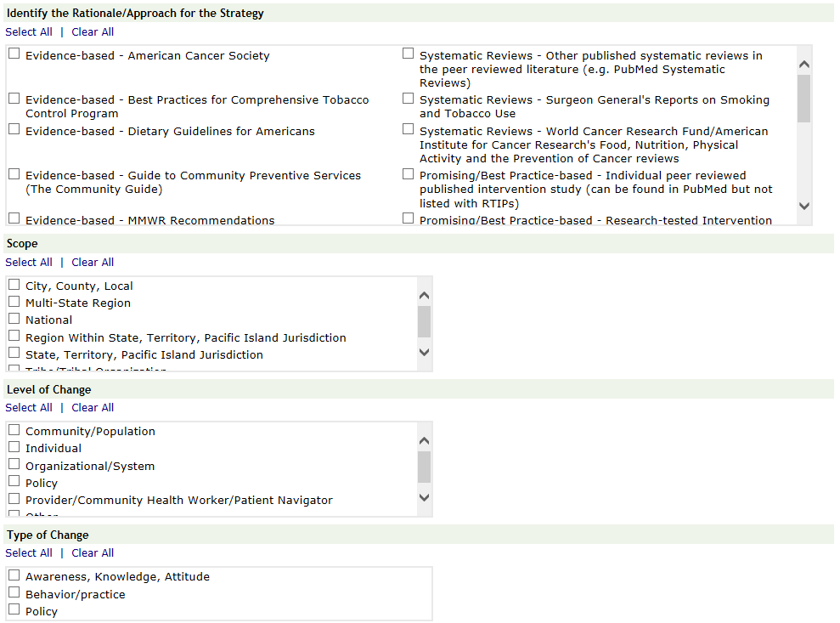Enable Awareness, Knowledge, Attitude checkbox
The image size is (840, 623).
(14, 575)
